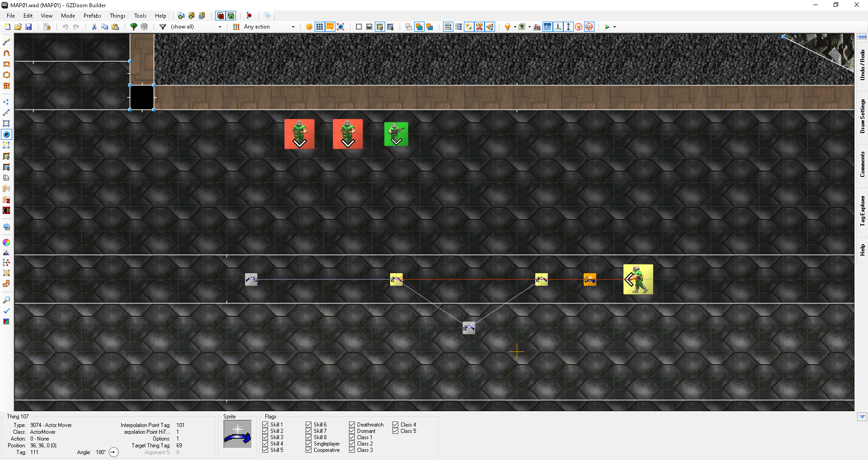Select the green shotgun guy thing on the map

coord(396,134)
